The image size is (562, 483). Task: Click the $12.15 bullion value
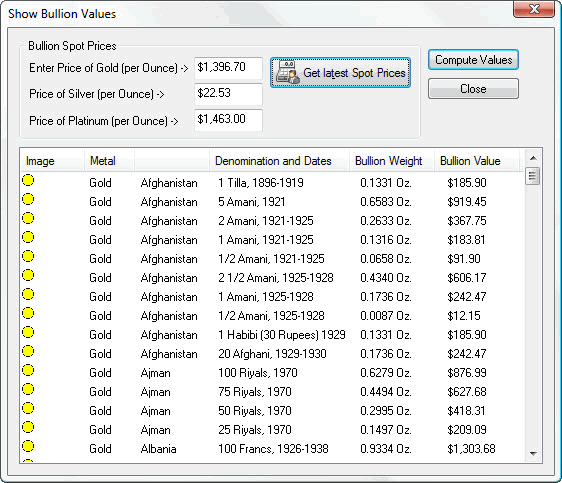(464, 316)
